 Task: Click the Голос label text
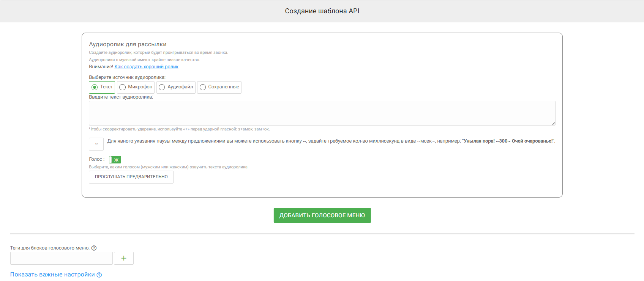point(97,159)
